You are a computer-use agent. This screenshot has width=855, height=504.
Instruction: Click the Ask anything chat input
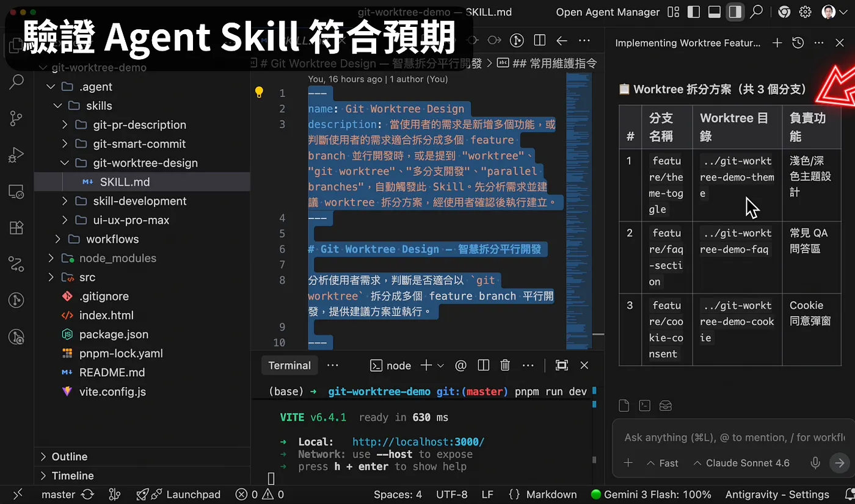pyautogui.click(x=733, y=437)
